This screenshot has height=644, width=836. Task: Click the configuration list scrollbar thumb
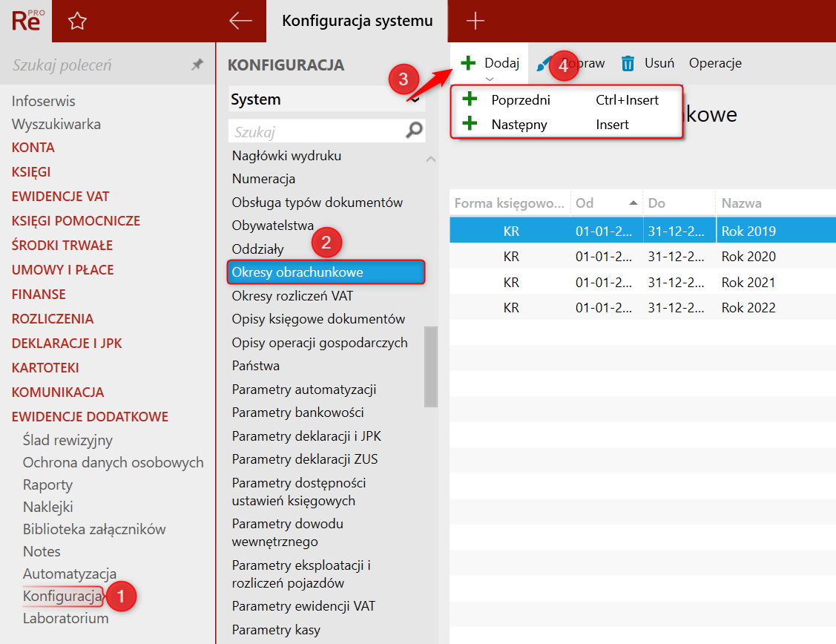click(431, 367)
